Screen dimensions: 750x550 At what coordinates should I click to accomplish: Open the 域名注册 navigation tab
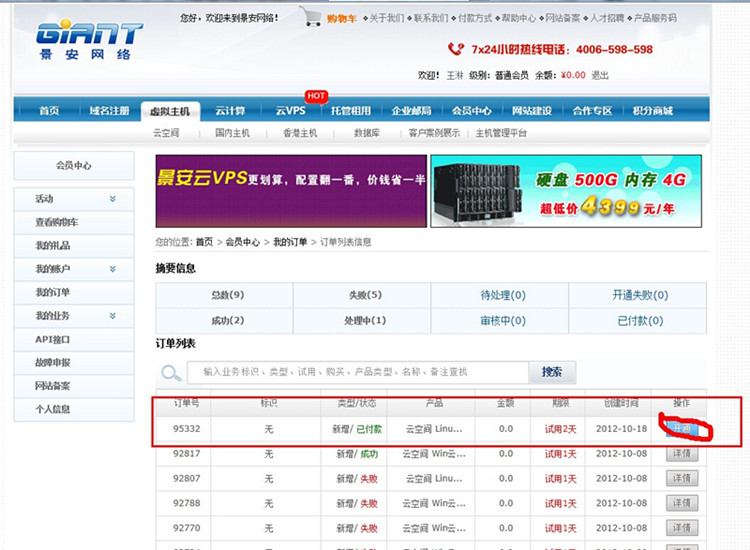[109, 111]
